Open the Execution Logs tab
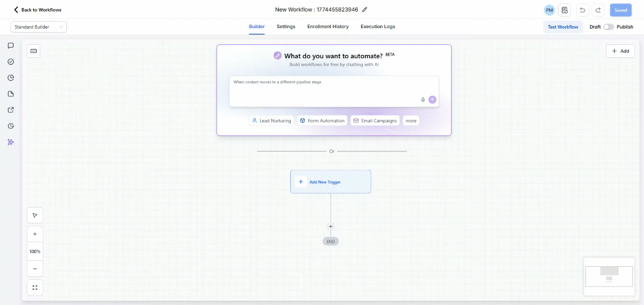644x305 pixels. (x=378, y=27)
